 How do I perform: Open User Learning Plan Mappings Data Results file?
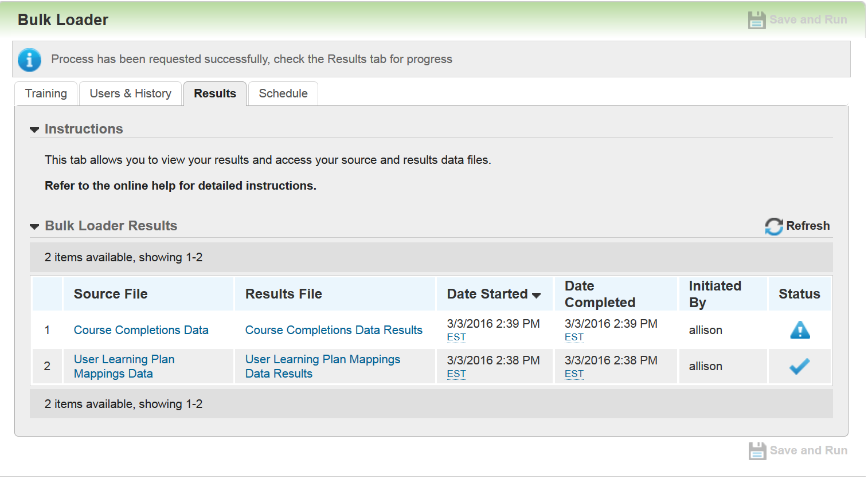click(322, 366)
